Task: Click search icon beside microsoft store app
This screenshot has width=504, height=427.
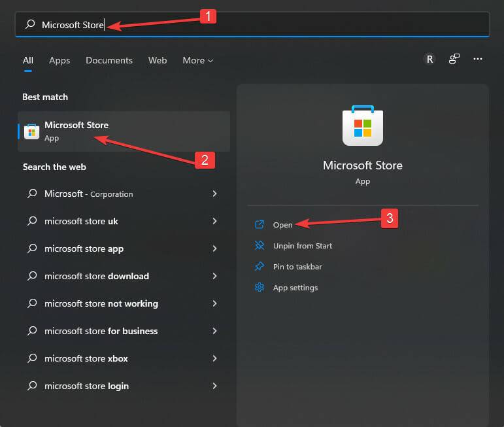Action: 32,248
